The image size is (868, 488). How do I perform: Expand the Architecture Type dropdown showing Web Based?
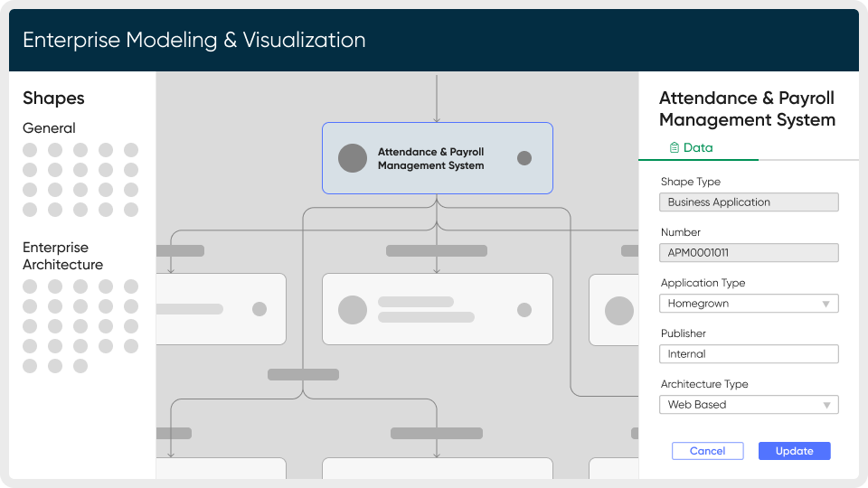(x=749, y=405)
